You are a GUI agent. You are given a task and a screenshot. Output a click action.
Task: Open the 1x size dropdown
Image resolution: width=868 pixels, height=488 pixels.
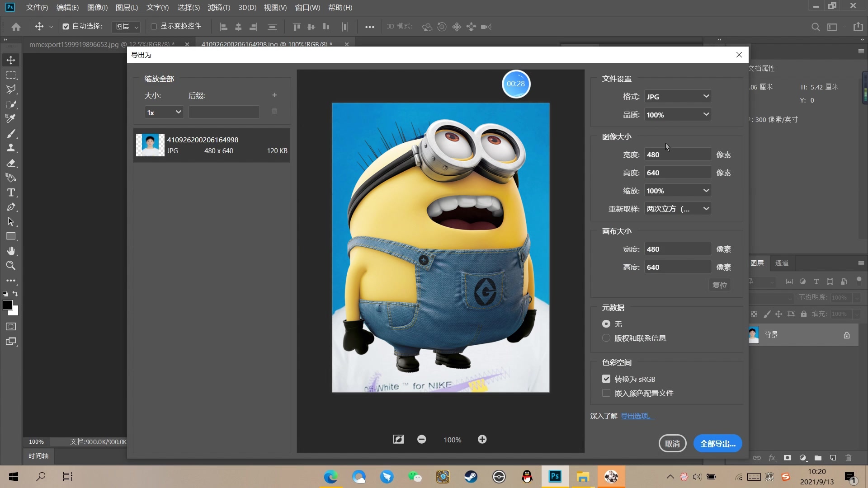coord(164,112)
